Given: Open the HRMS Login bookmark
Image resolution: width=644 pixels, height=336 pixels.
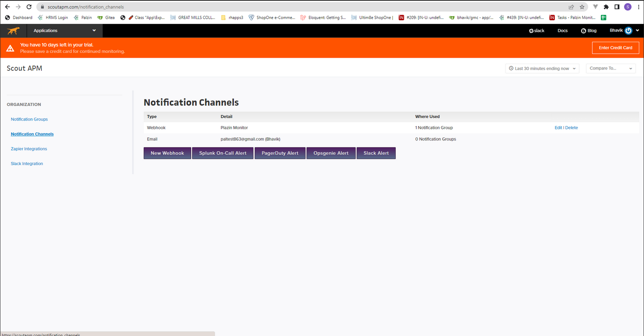Looking at the screenshot, I should point(53,17).
